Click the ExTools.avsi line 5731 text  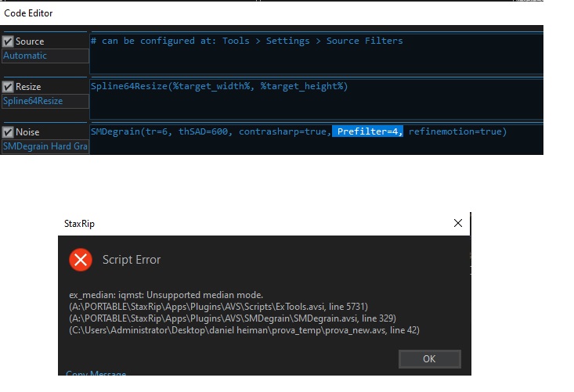218,307
